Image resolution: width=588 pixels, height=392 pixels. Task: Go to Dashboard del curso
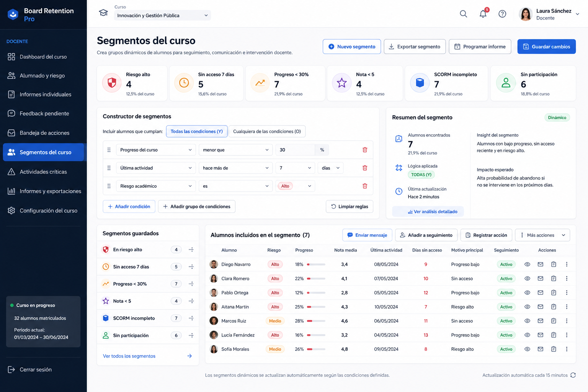(43, 57)
